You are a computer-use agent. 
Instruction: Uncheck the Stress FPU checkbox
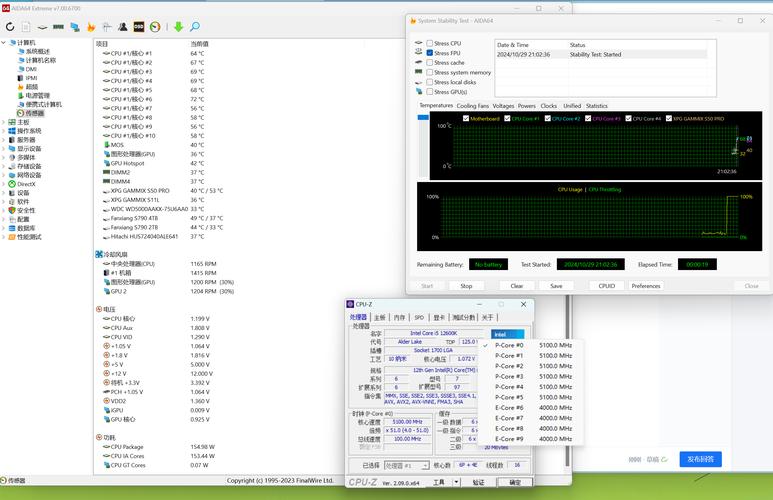point(430,53)
